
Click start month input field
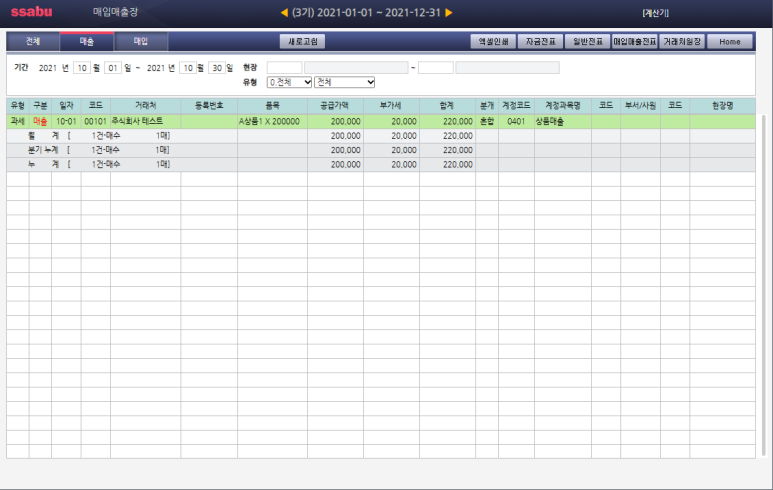82,68
